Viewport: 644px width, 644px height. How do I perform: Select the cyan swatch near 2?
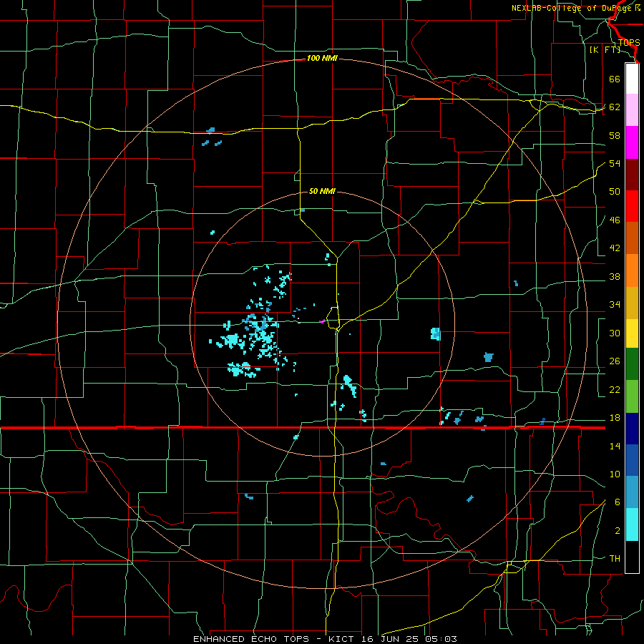(x=632, y=525)
